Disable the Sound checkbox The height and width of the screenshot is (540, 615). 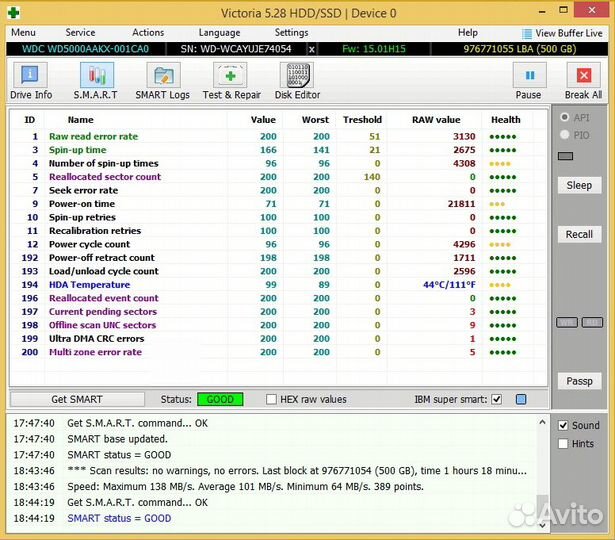pyautogui.click(x=563, y=425)
